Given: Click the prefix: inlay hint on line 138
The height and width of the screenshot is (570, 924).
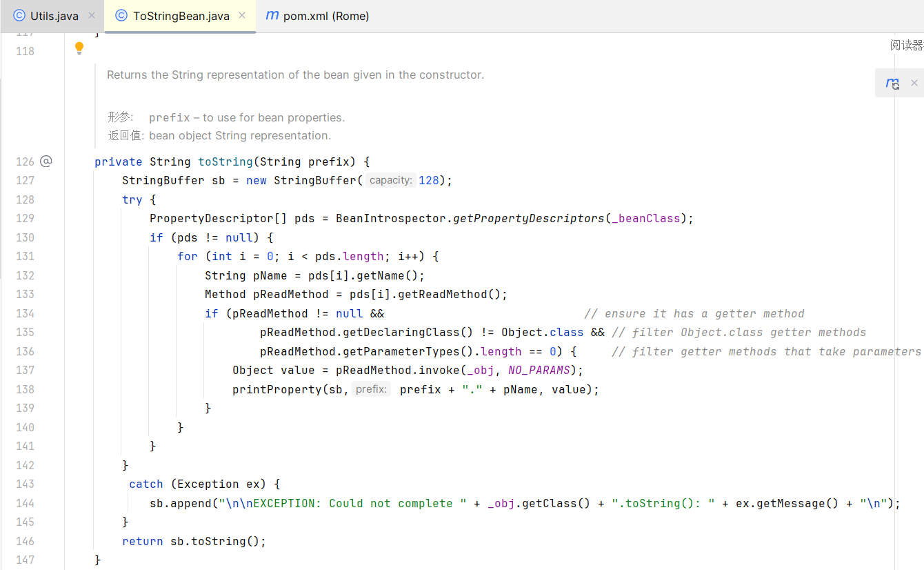Looking at the screenshot, I should 372,389.
